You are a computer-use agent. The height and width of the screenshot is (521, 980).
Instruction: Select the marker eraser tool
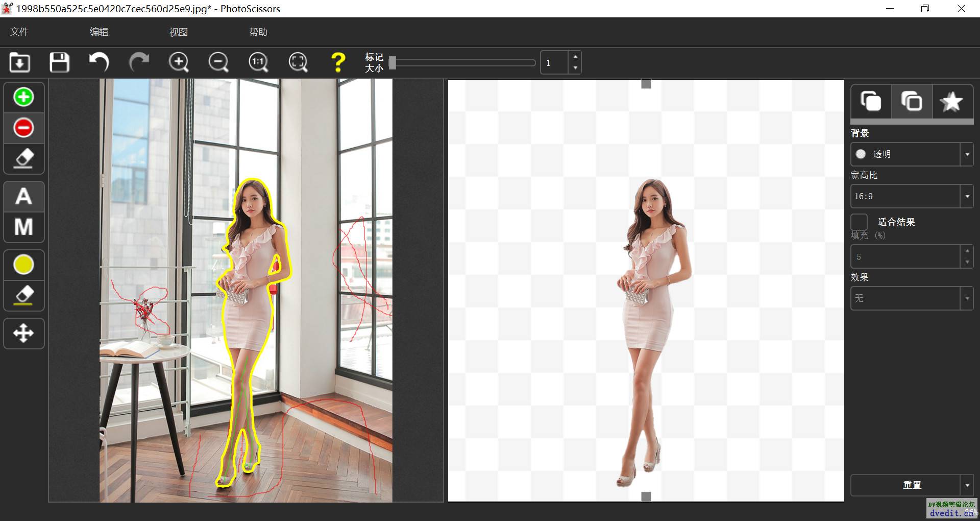(23, 158)
